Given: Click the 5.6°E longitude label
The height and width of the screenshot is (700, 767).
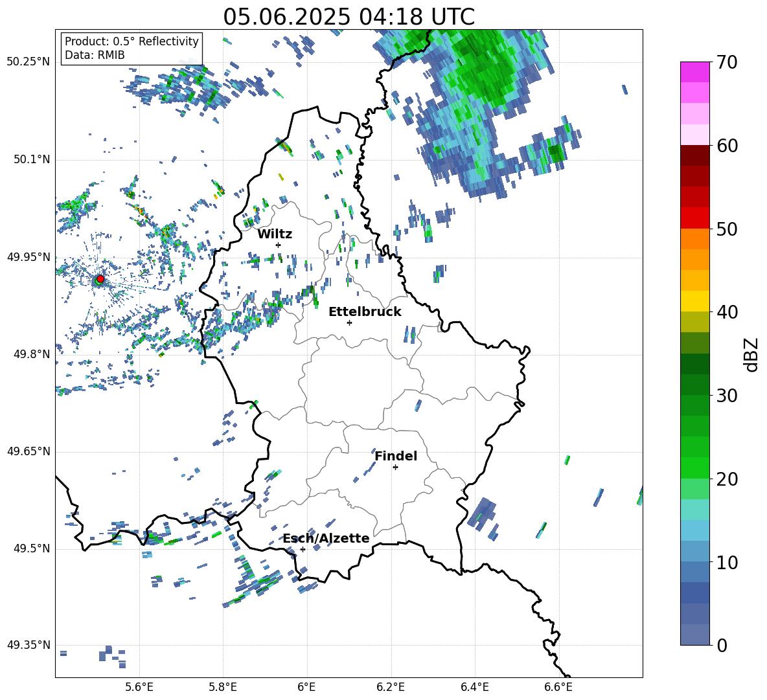Looking at the screenshot, I should (139, 687).
